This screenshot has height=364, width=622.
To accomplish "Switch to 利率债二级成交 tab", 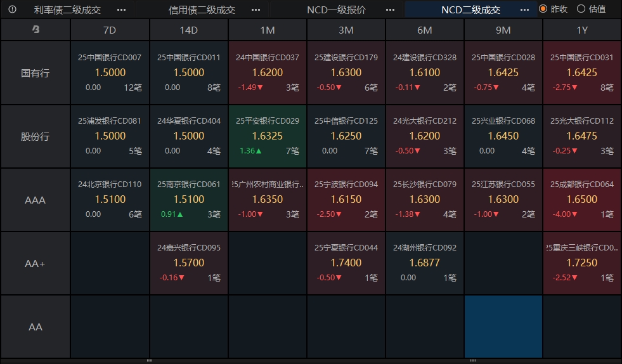I will (x=67, y=10).
